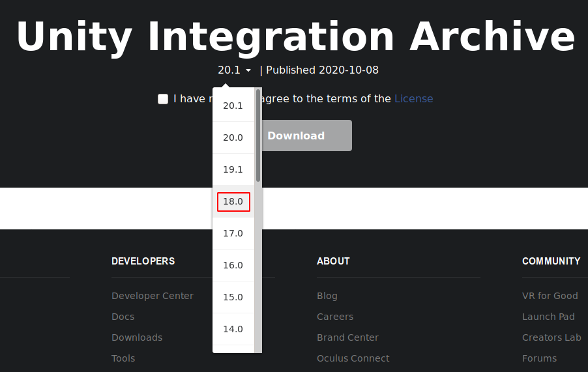Open the Developer Center footer link
588x372 pixels.
pyautogui.click(x=153, y=296)
